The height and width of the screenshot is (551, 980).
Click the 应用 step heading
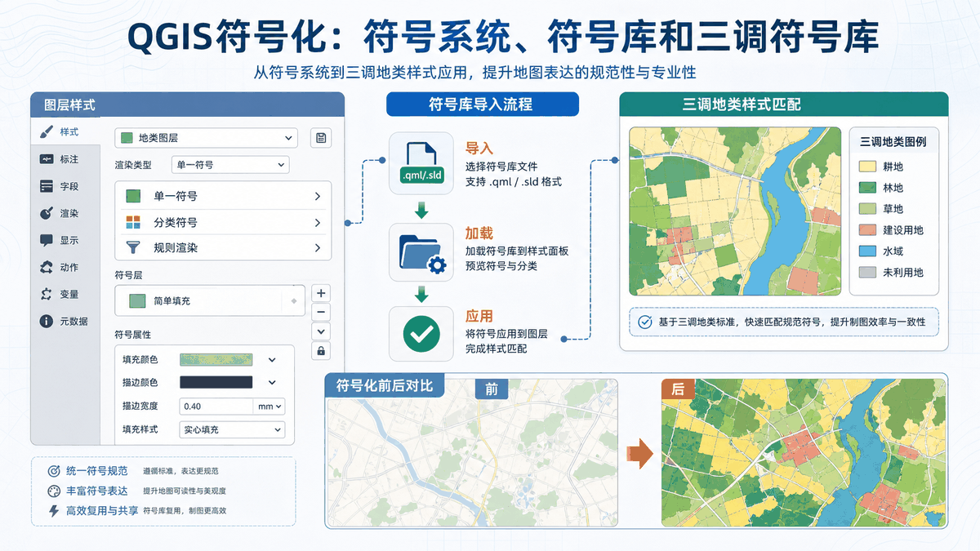tap(479, 316)
